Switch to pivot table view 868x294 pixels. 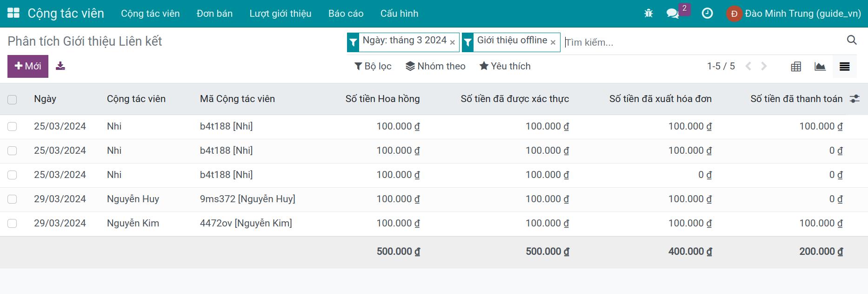pos(796,67)
